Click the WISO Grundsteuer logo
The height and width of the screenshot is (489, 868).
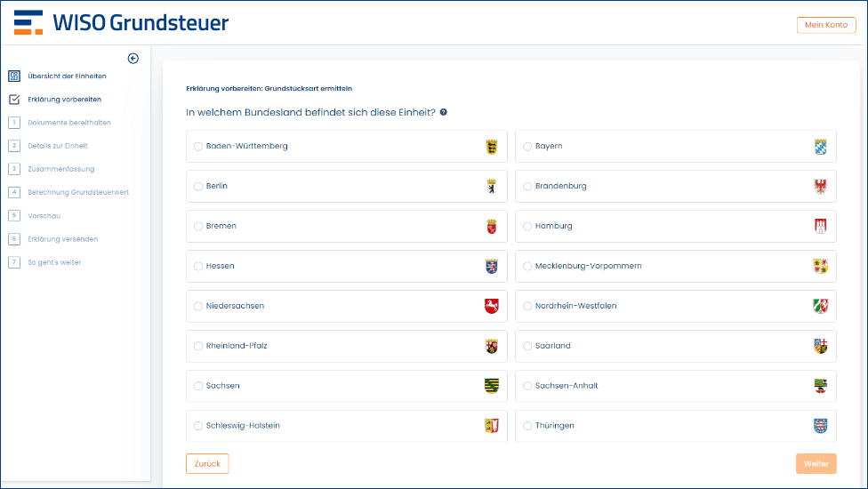point(121,23)
